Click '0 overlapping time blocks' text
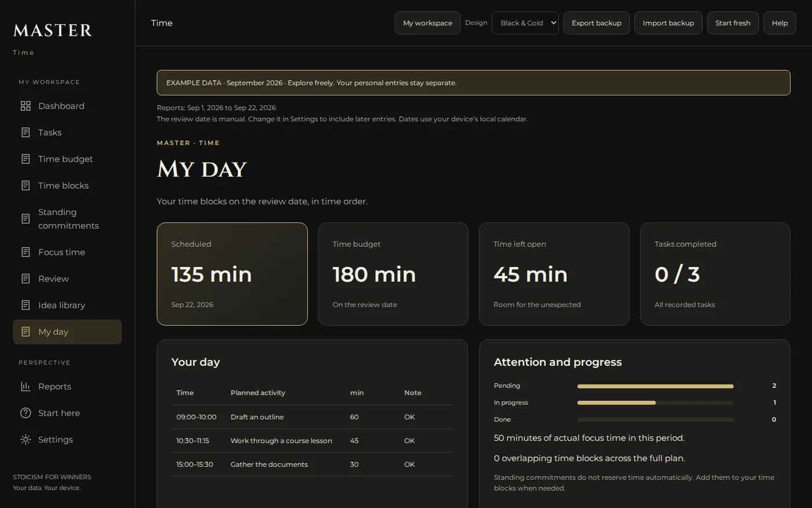 click(589, 459)
